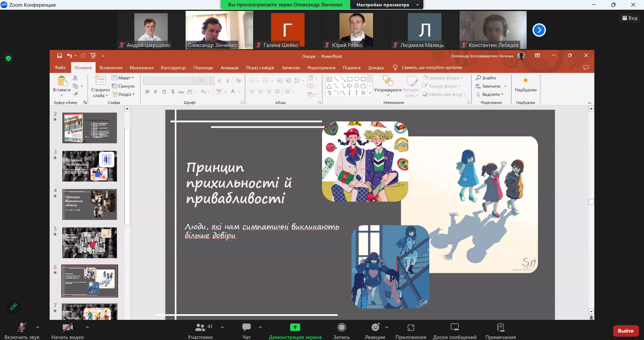Open Zoom Участники participants panel
Image resolution: width=644 pixels, height=340 pixels.
pos(200,331)
